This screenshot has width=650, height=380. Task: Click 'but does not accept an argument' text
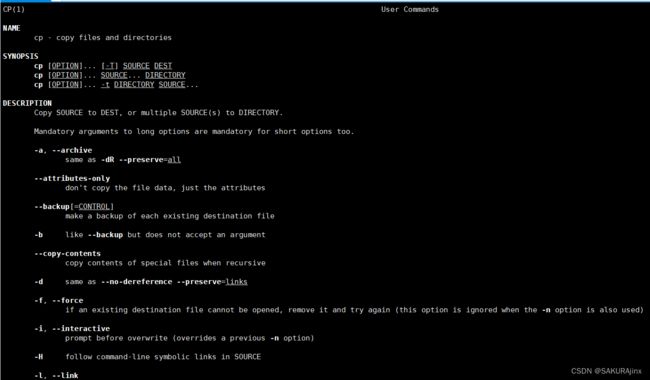pyautogui.click(x=196, y=235)
